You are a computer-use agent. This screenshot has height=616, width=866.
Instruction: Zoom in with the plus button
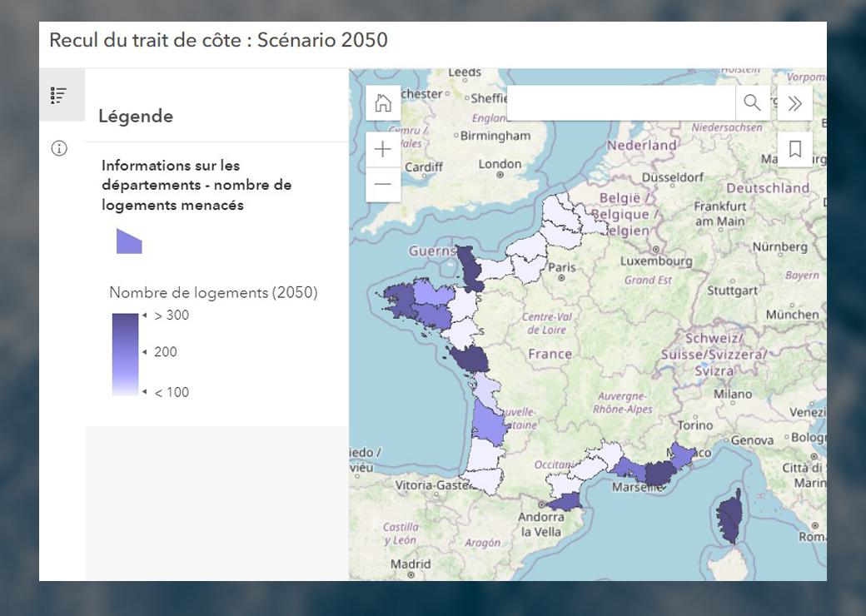[x=383, y=149]
